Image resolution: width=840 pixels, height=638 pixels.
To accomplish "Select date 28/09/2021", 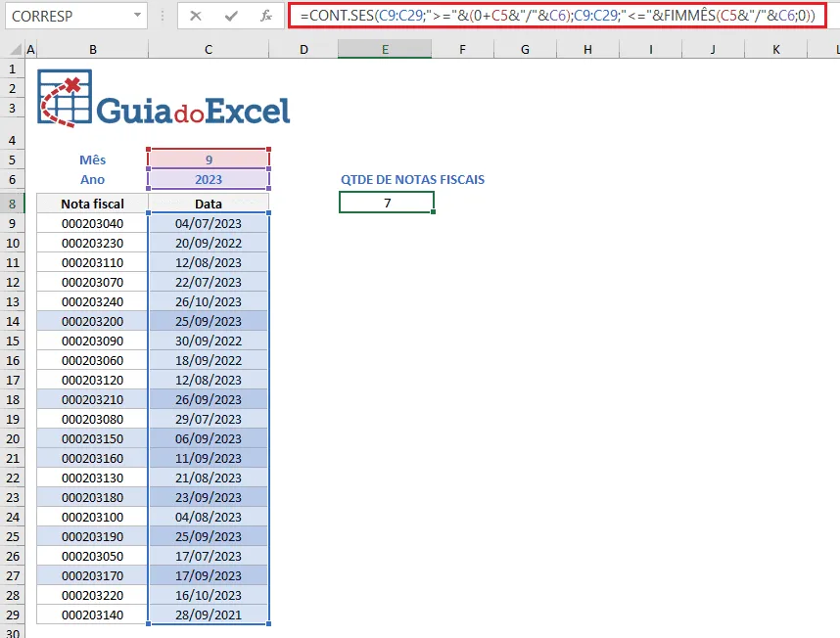I will 209,615.
